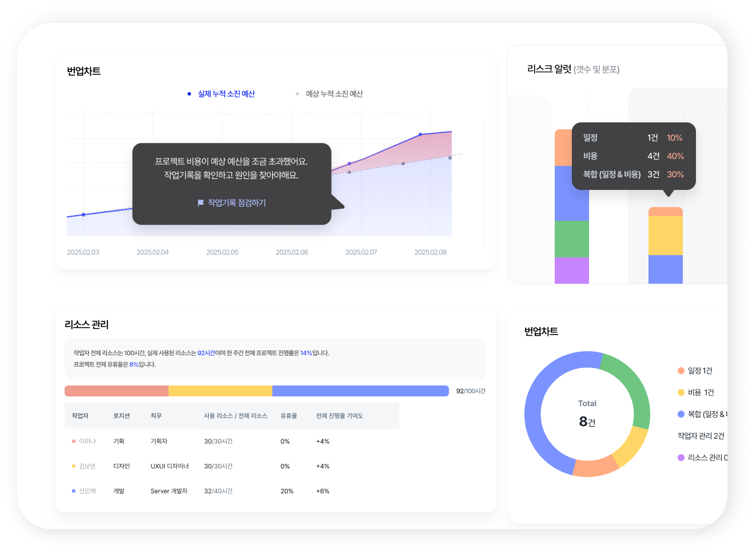Viewport: 756px width, 552px height.
Task: Select the 2025.02.07 date label on the chart axis
Action: [361, 252]
